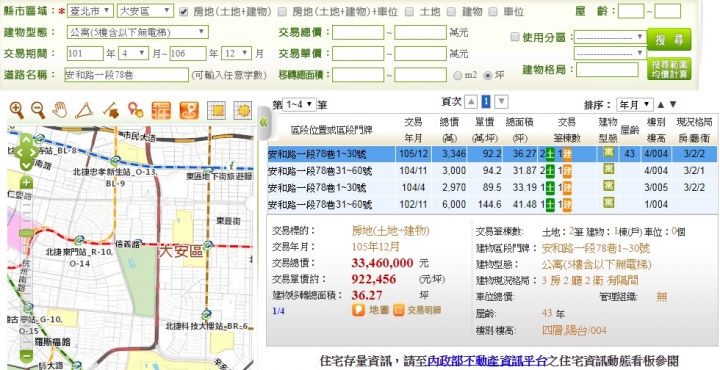
Task: Go to next page arrow
Action: point(501,102)
